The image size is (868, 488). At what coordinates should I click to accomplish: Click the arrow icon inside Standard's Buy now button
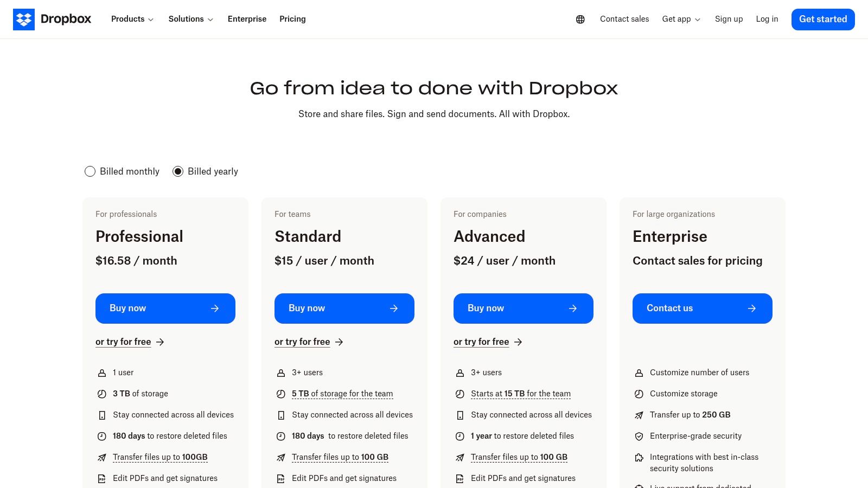point(394,308)
